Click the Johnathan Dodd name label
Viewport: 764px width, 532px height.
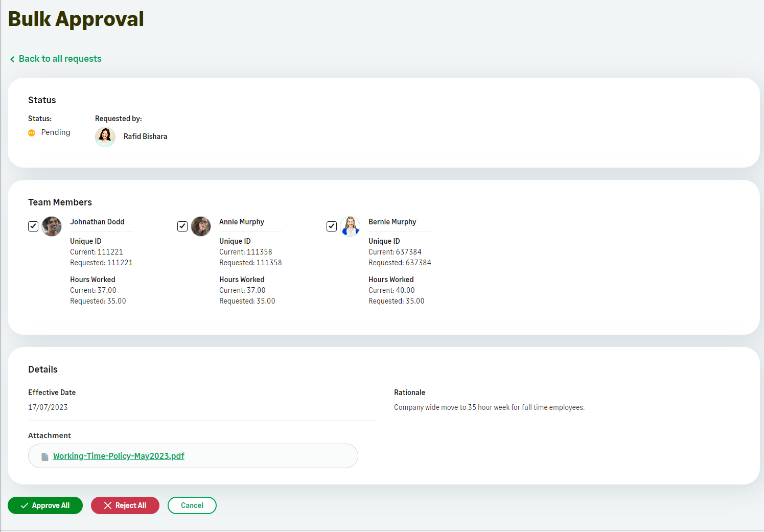point(97,222)
